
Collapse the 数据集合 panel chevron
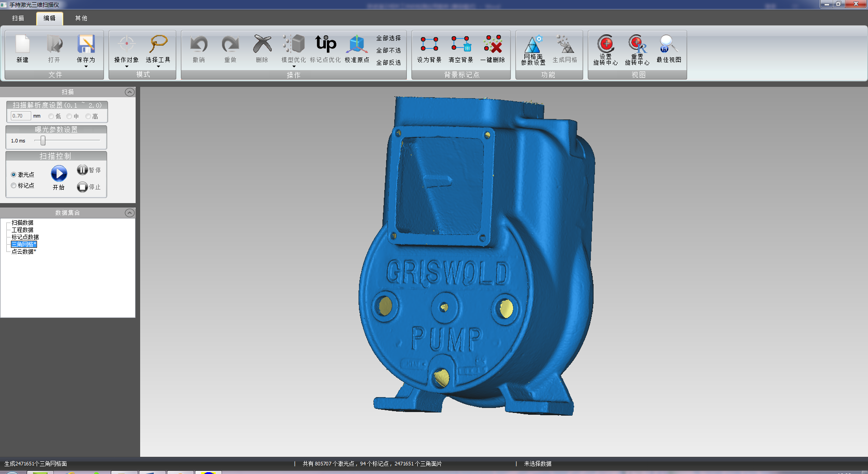pos(129,213)
